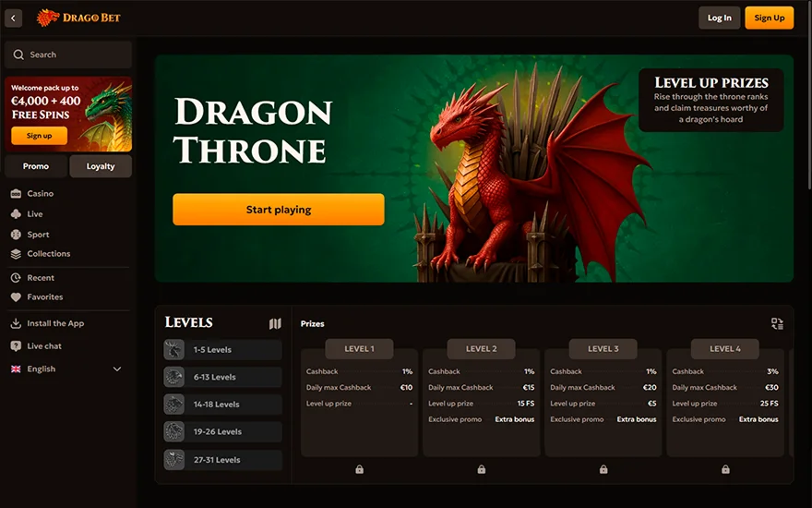Select the 19-26 Levels dragon badge
Viewport: 812px width, 508px height.
pyautogui.click(x=174, y=432)
